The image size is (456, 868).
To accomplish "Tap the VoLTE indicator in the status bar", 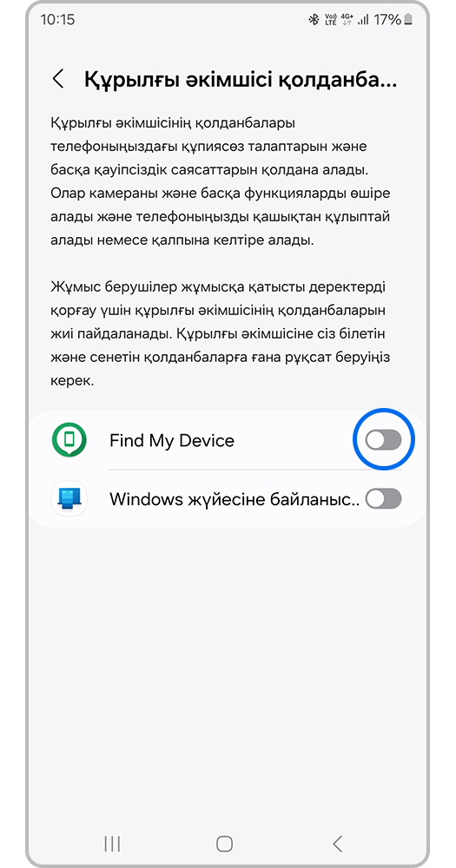I will coord(331,20).
